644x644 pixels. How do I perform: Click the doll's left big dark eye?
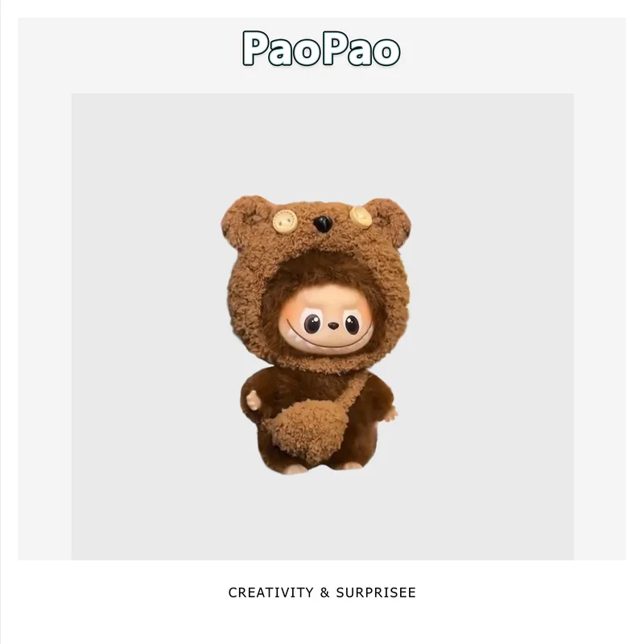(x=312, y=324)
